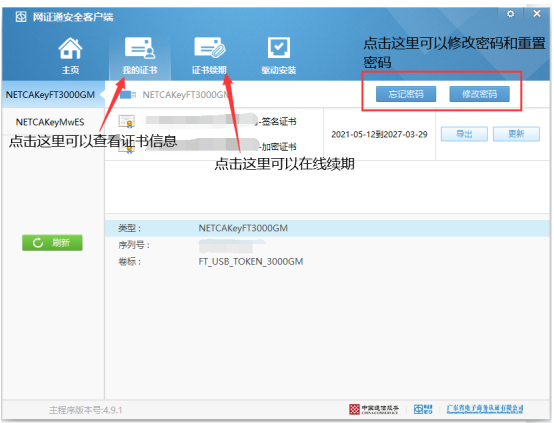Close the 网证通安全客户端 window
554x423 pixels.
(x=537, y=13)
